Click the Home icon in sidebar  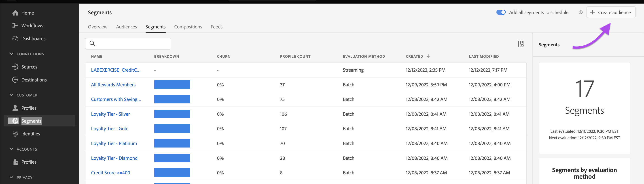pyautogui.click(x=15, y=13)
